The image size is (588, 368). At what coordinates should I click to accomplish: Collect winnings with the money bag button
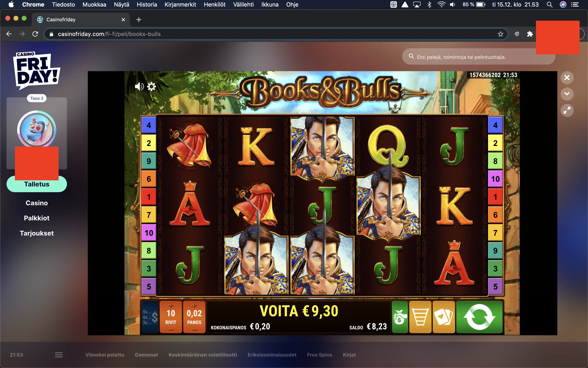pyautogui.click(x=400, y=317)
